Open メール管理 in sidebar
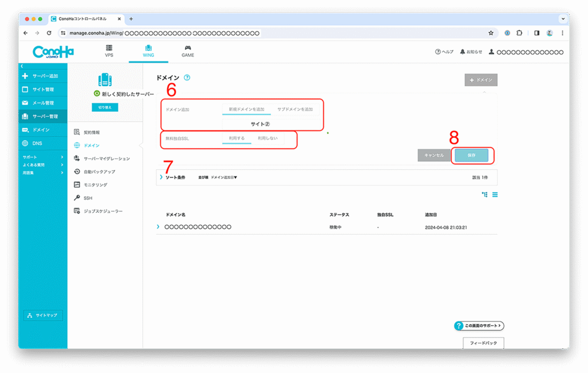 (x=42, y=103)
